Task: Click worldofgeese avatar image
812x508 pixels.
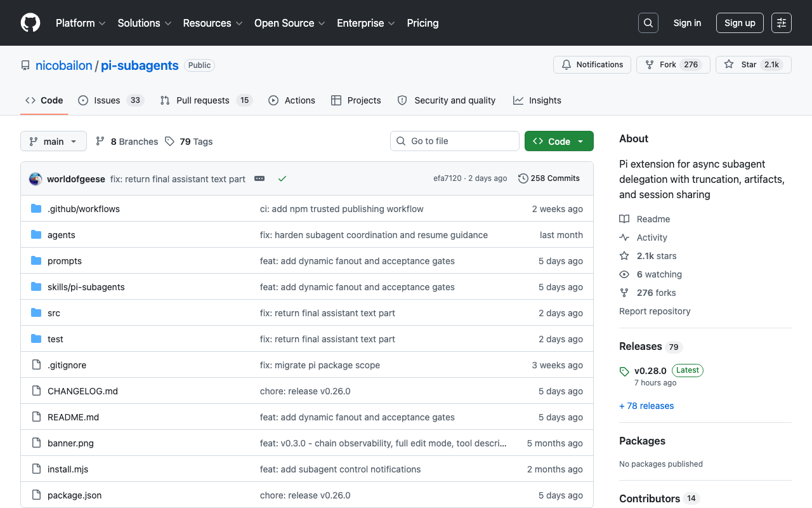Action: point(36,178)
